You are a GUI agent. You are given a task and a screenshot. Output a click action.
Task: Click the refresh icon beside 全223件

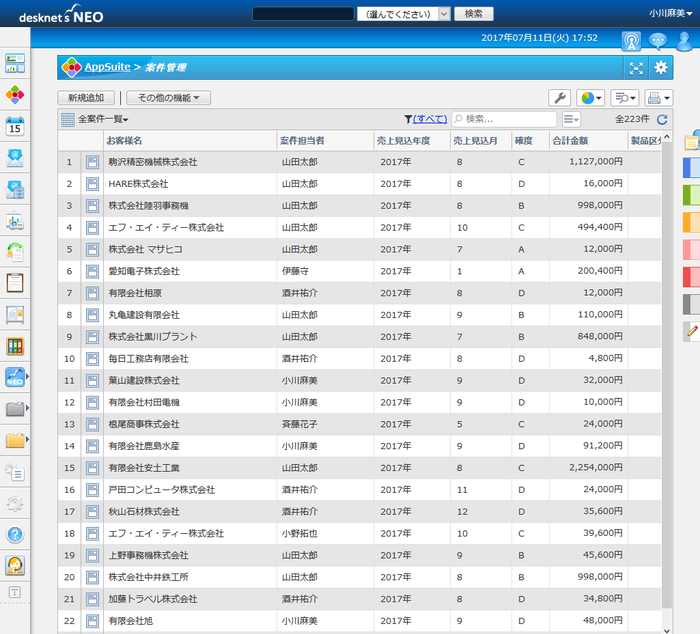coord(662,120)
